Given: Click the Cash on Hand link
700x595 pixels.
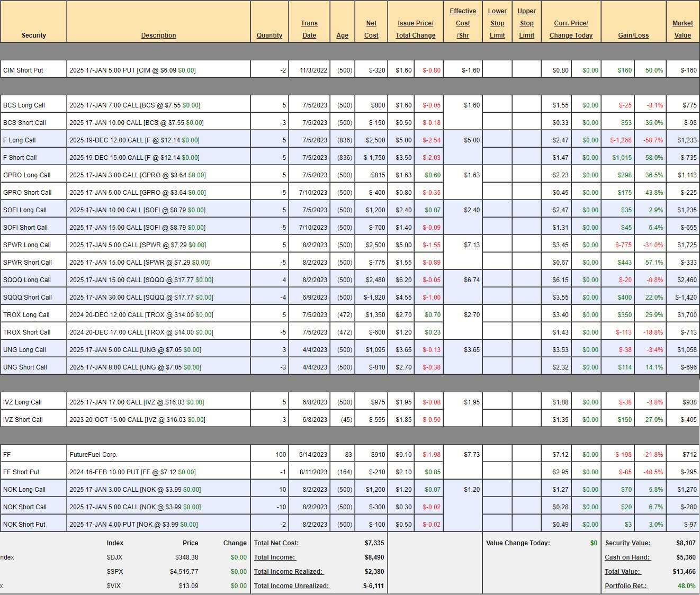Looking at the screenshot, I should point(627,557).
